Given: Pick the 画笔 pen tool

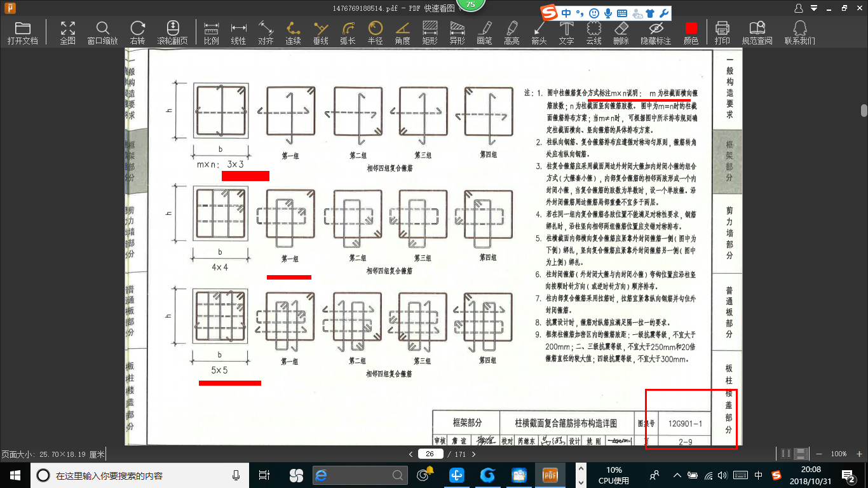Looking at the screenshot, I should (484, 32).
